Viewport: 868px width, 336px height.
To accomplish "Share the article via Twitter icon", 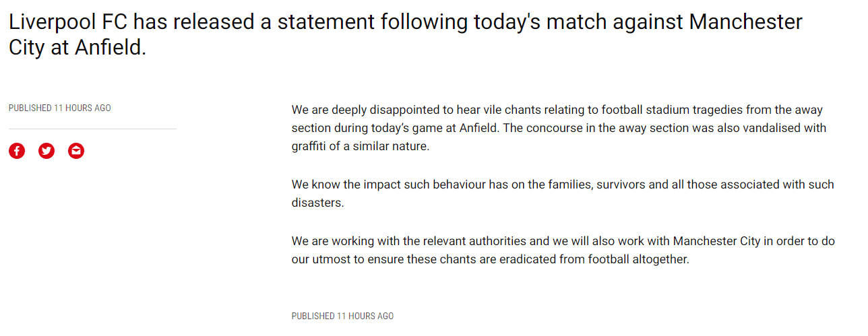I will click(46, 151).
